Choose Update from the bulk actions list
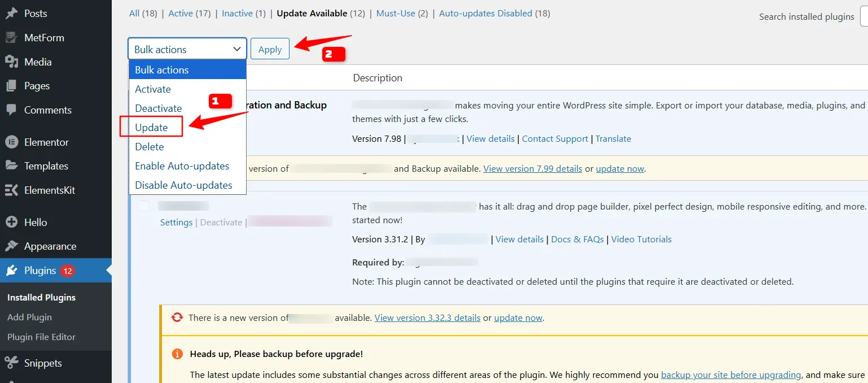This screenshot has width=868, height=383. [151, 128]
